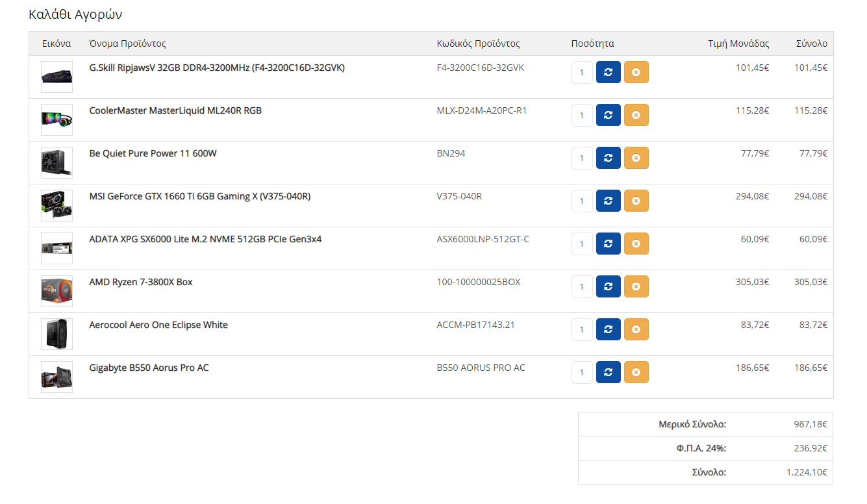Remove G.Skill RipjawsV 32GB from cart
The width and height of the screenshot is (867, 504).
[636, 72]
